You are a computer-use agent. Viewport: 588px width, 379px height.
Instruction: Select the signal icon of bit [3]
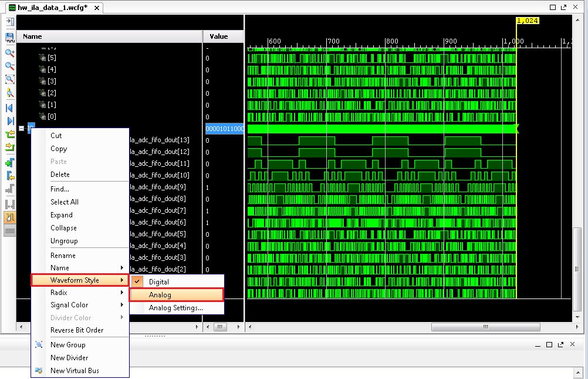tap(42, 81)
